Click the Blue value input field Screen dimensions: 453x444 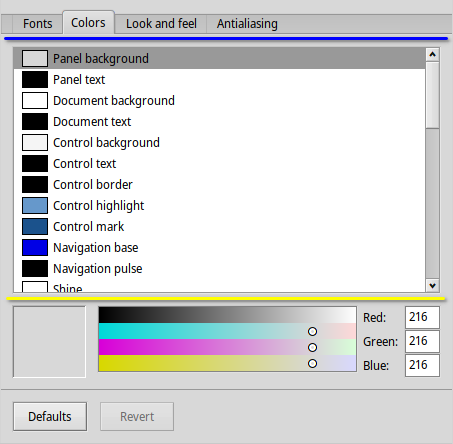[x=422, y=365]
